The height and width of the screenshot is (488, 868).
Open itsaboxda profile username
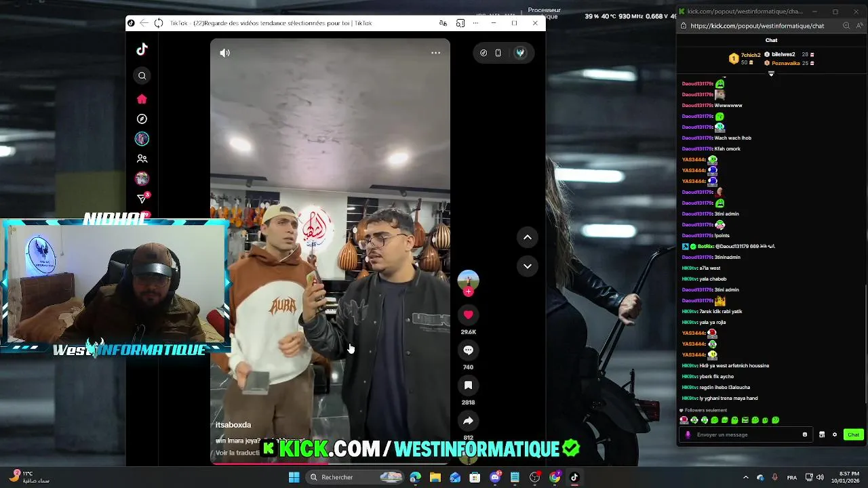click(233, 425)
